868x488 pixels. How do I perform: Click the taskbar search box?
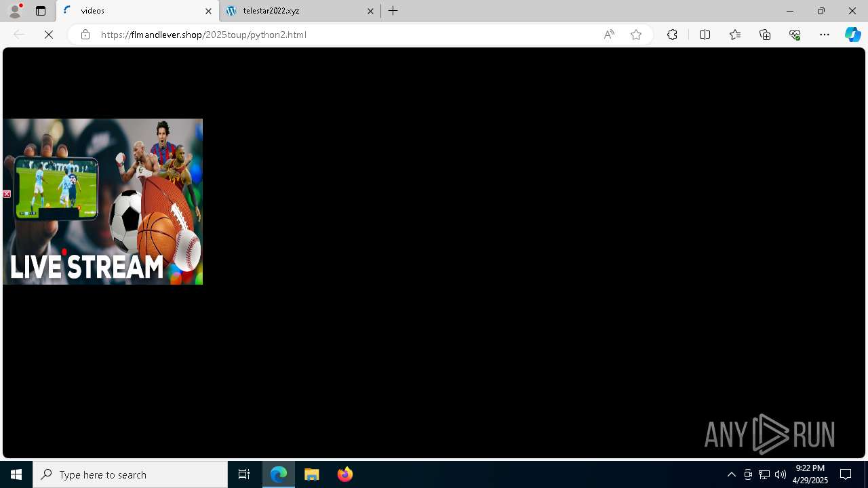[130, 474]
